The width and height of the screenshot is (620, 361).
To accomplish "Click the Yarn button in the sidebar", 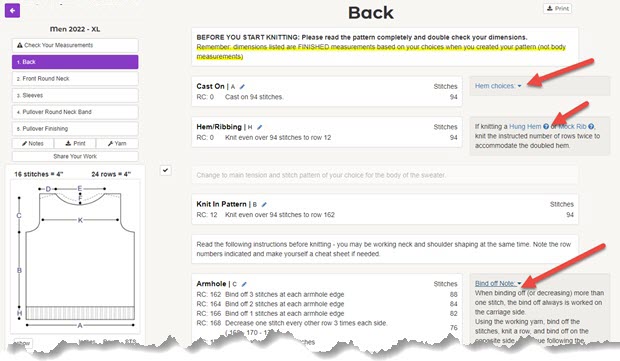I will [x=117, y=144].
